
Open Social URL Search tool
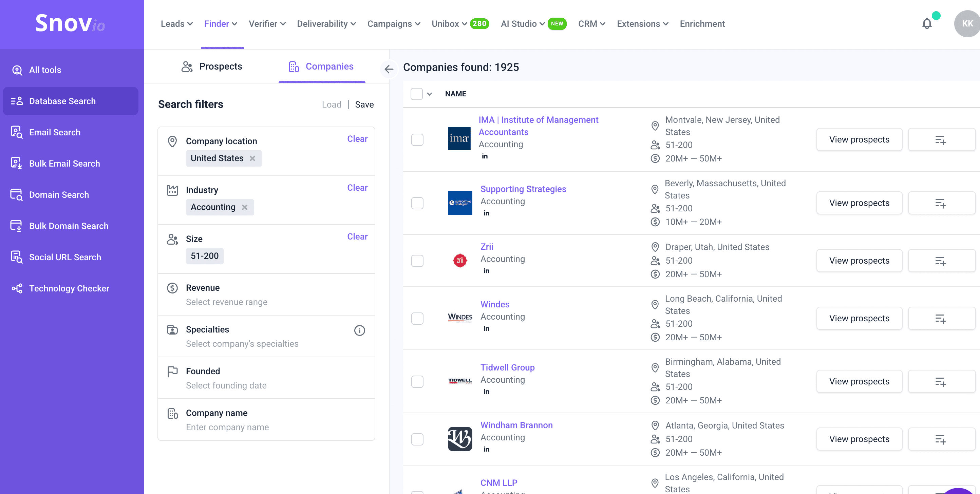tap(70, 257)
